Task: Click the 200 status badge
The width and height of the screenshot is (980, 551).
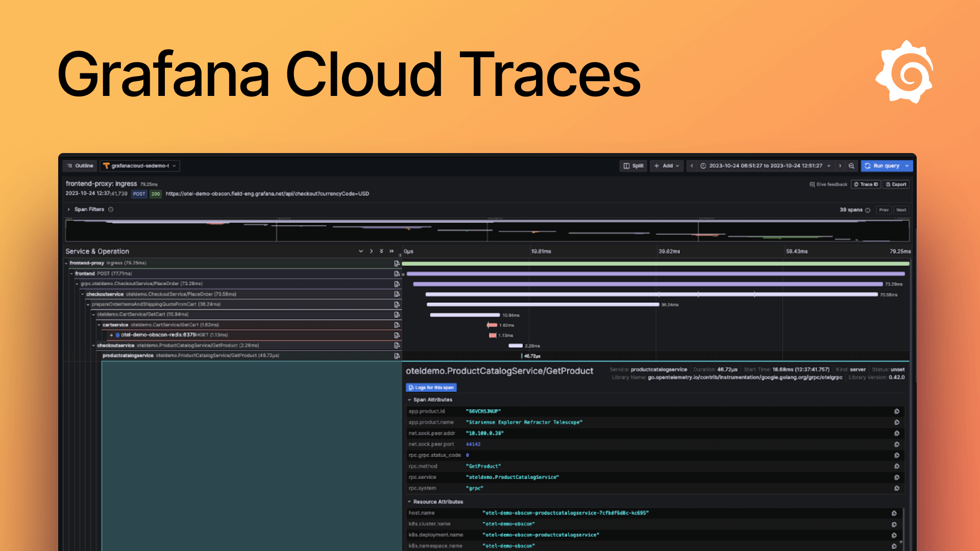Action: 156,194
